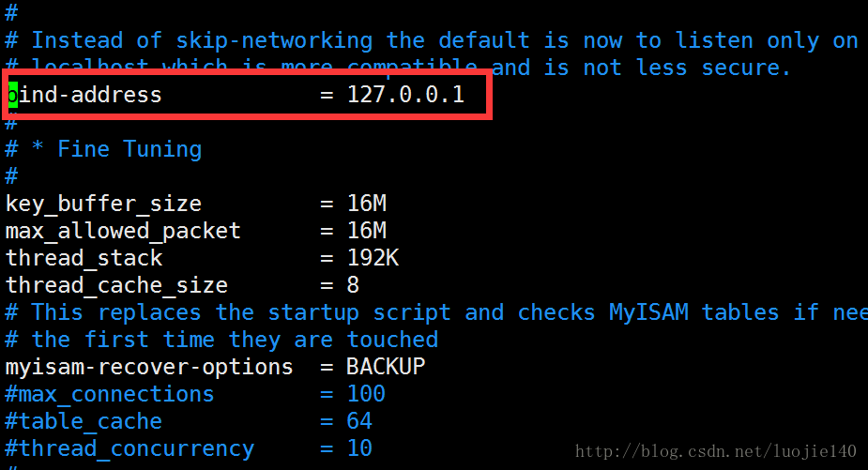Click the 192K thread stack value

(373, 258)
